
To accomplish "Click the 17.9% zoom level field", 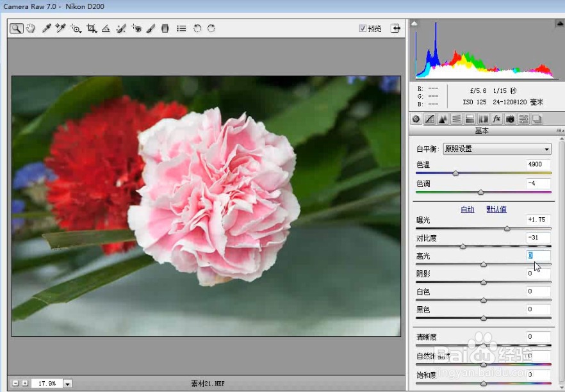I will pos(47,383).
